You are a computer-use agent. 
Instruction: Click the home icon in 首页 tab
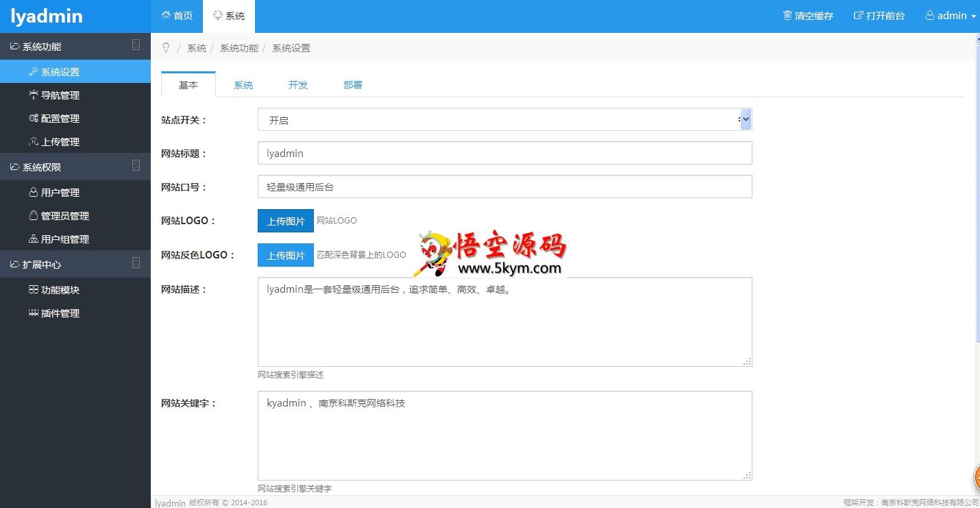pos(166,15)
